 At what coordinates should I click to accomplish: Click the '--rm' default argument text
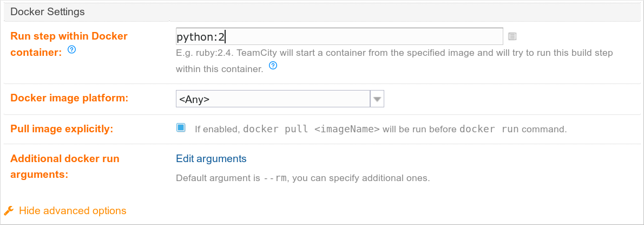click(275, 178)
